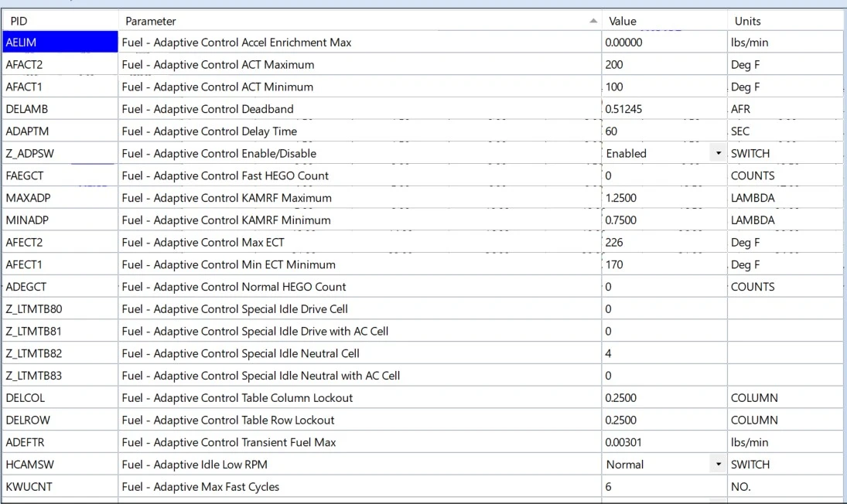The image size is (847, 504).
Task: Select the AFECT2 value 226
Action: pos(664,242)
